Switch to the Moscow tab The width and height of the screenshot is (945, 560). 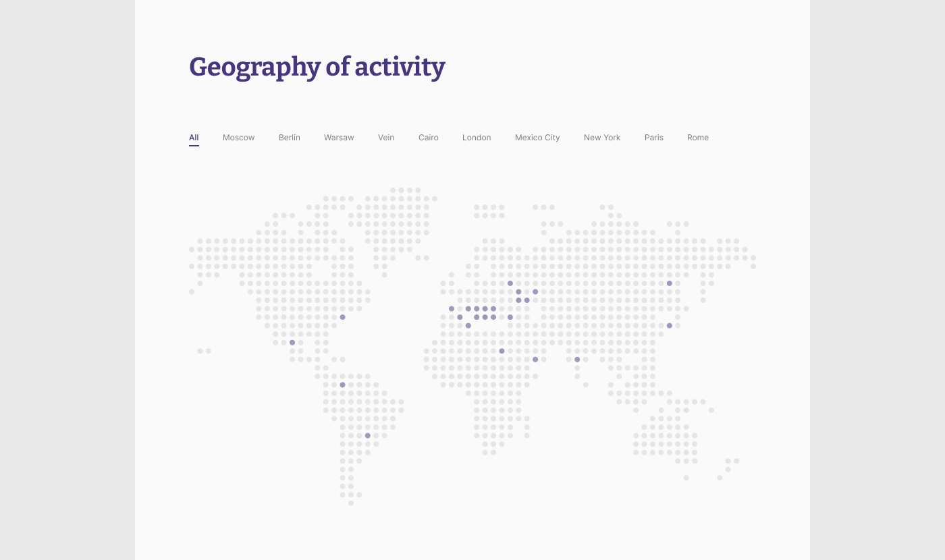[238, 138]
